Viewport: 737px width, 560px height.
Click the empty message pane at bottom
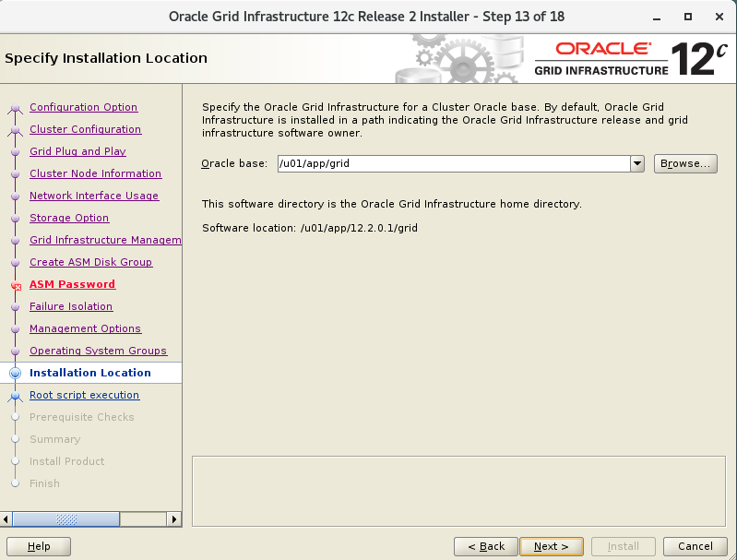pos(458,491)
